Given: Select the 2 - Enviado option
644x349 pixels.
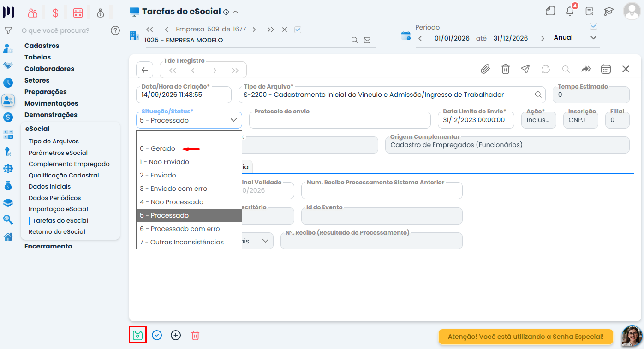Looking at the screenshot, I should [x=189, y=175].
